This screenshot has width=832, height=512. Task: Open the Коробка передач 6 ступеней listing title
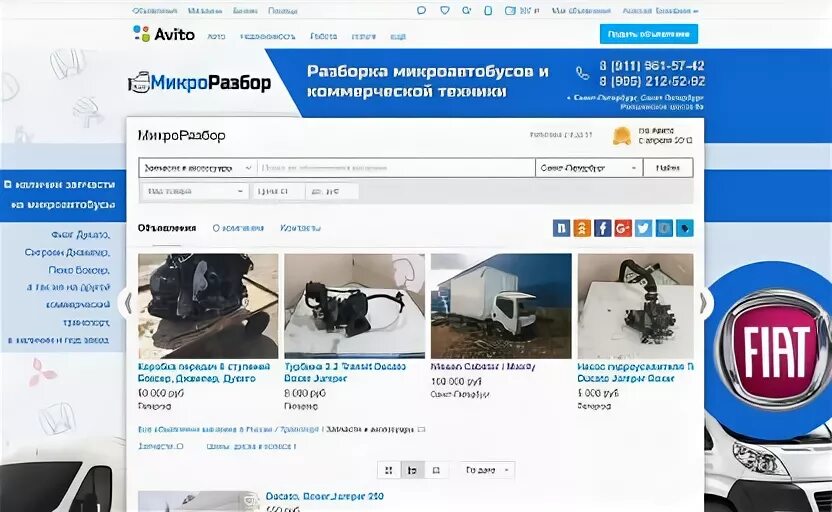tap(204, 372)
